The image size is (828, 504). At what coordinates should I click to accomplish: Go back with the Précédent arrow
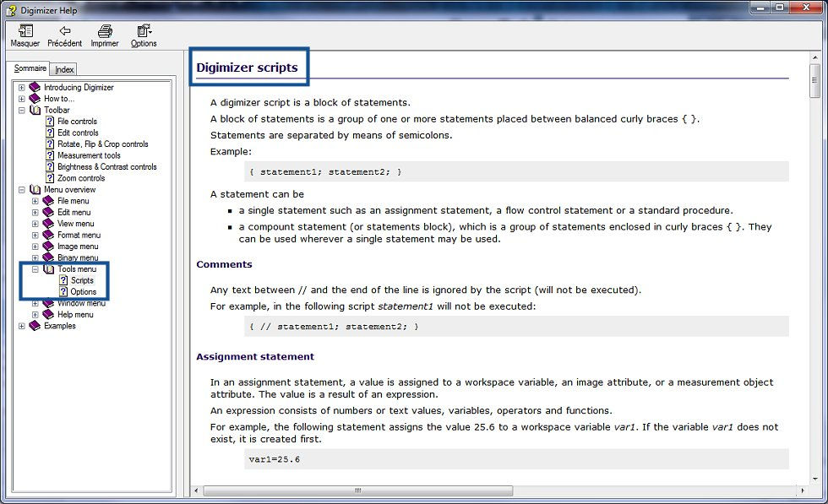[64, 31]
